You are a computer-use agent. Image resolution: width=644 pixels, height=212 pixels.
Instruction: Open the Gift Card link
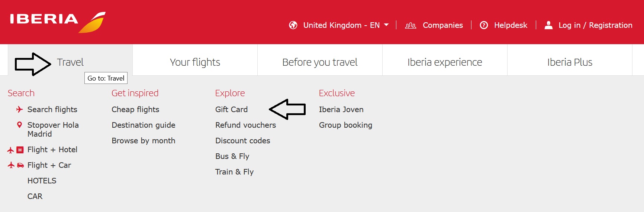pyautogui.click(x=231, y=110)
